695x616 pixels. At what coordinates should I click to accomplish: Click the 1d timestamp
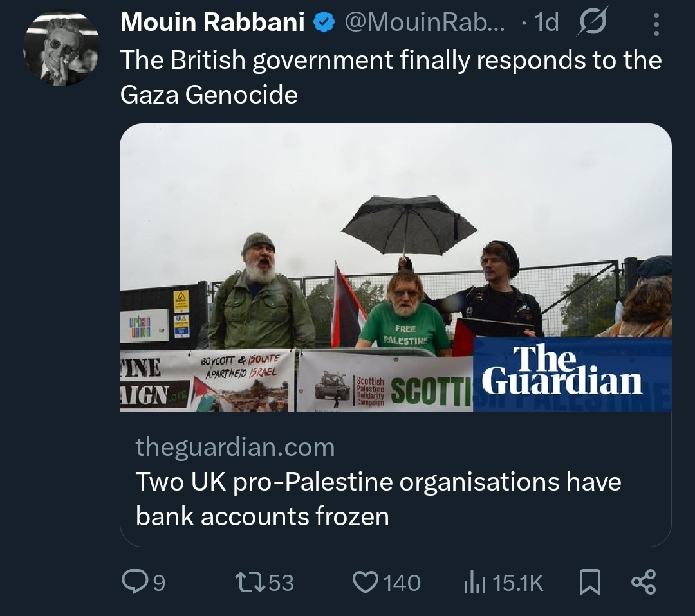click(x=547, y=23)
